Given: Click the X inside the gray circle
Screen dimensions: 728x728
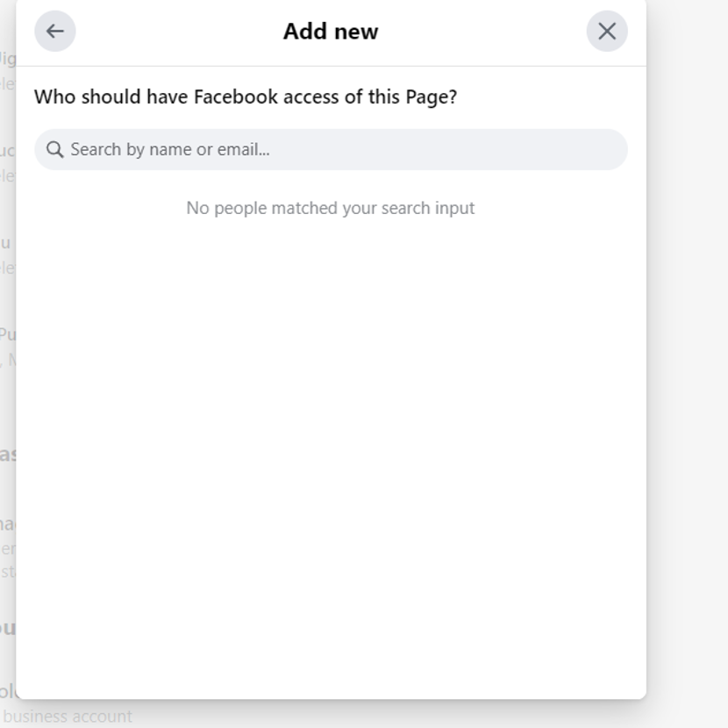Looking at the screenshot, I should (606, 31).
